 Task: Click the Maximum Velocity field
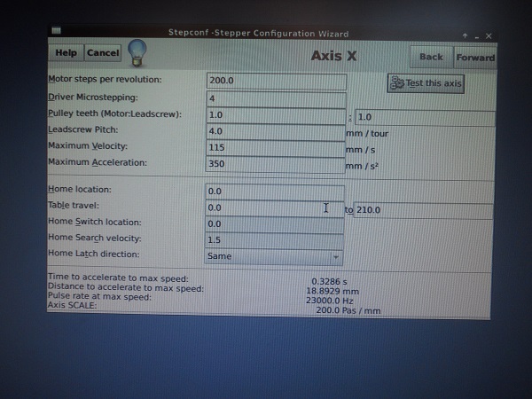tap(275, 148)
